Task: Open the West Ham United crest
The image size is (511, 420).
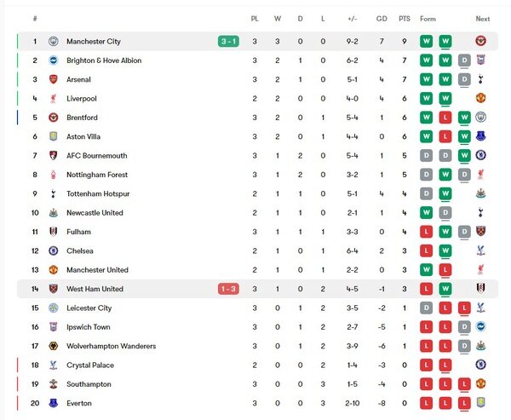Action: click(x=53, y=289)
